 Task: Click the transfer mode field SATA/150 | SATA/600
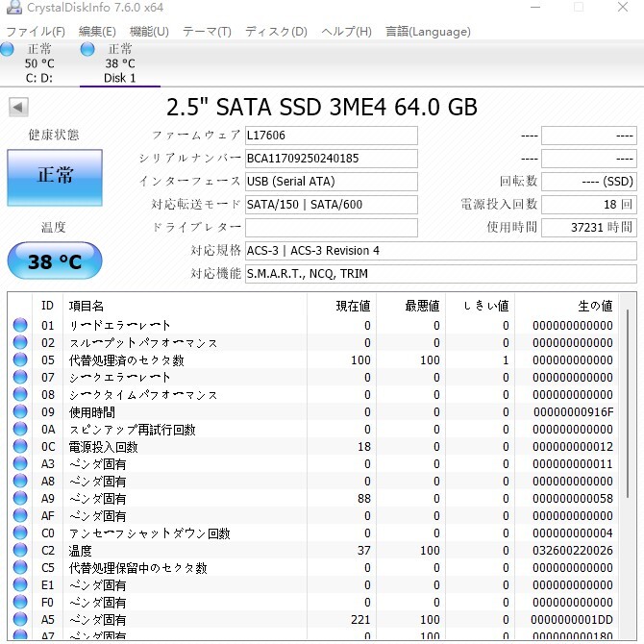(332, 204)
